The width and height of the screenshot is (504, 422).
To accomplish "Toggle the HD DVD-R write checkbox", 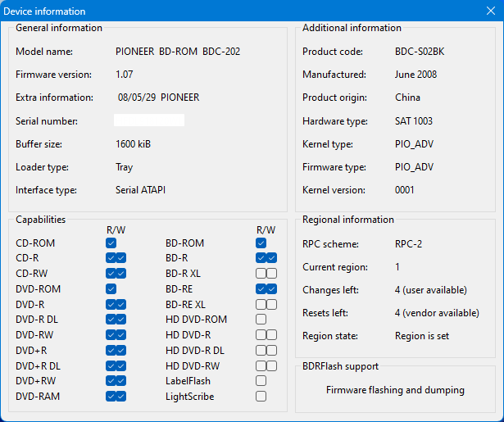I will pyautogui.click(x=271, y=335).
